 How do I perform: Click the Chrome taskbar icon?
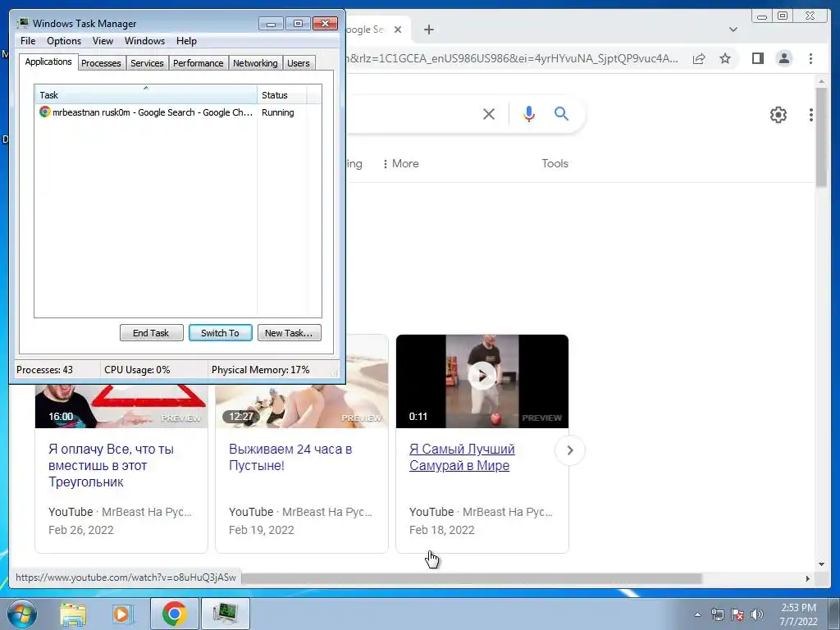(174, 614)
